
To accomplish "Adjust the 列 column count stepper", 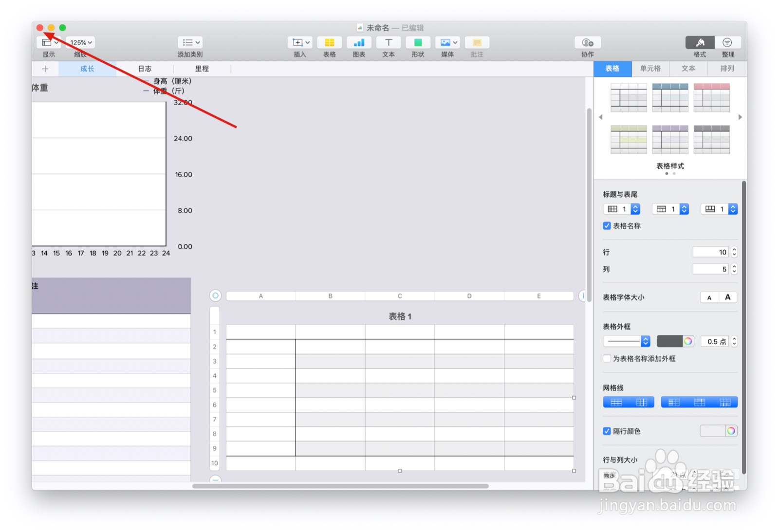I will (x=734, y=269).
